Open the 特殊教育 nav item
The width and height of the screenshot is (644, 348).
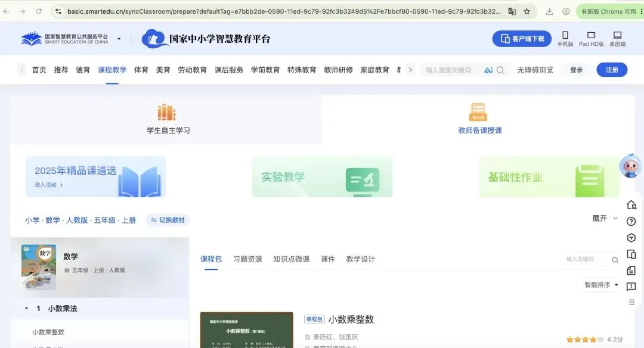point(302,70)
